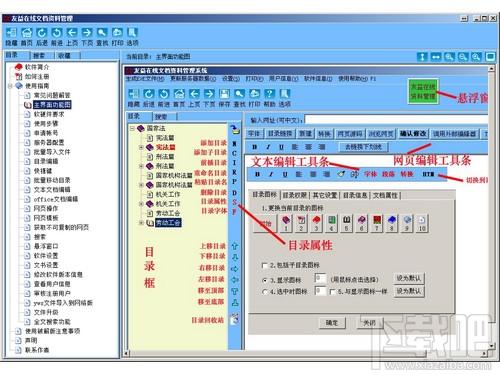Image resolution: width=500 pixels, height=375 pixels.
Task: Switch to the 收藏 favorites tab
Action: [64, 56]
